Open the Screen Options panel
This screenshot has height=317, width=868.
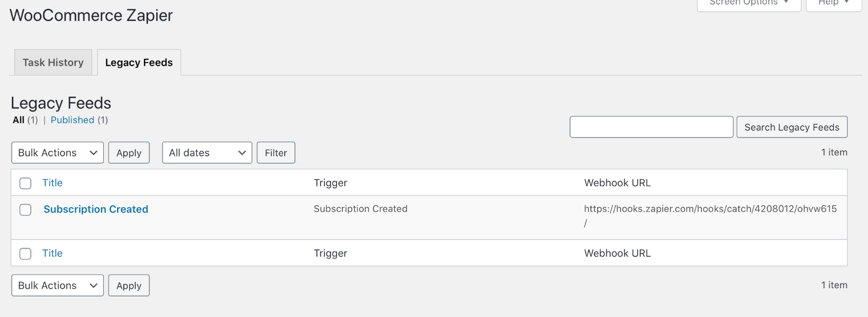tap(748, 3)
